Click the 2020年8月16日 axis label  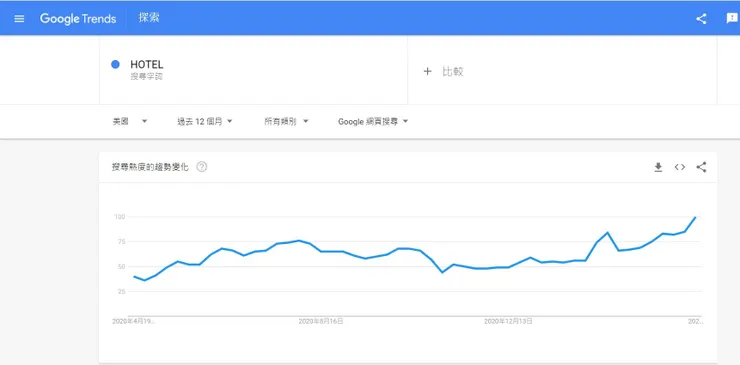click(x=320, y=322)
